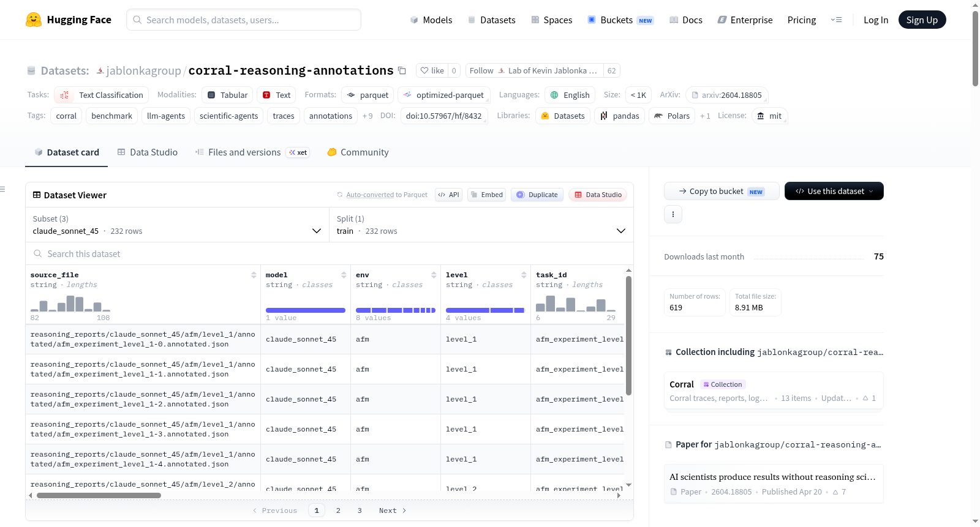
Task: Go to page 3 of rows
Action: point(360,510)
